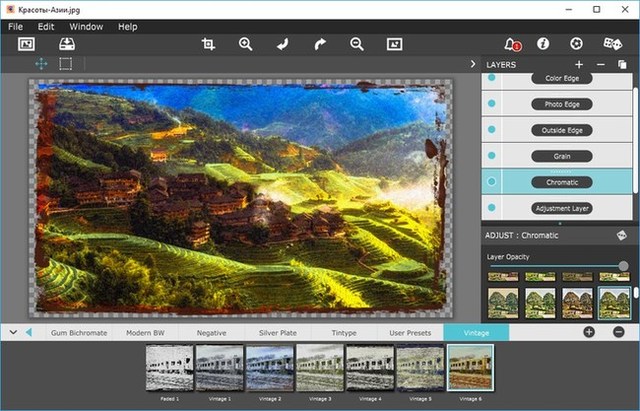Screen dimensions: 640x411
Task: Open the File menu
Action: click(x=16, y=27)
